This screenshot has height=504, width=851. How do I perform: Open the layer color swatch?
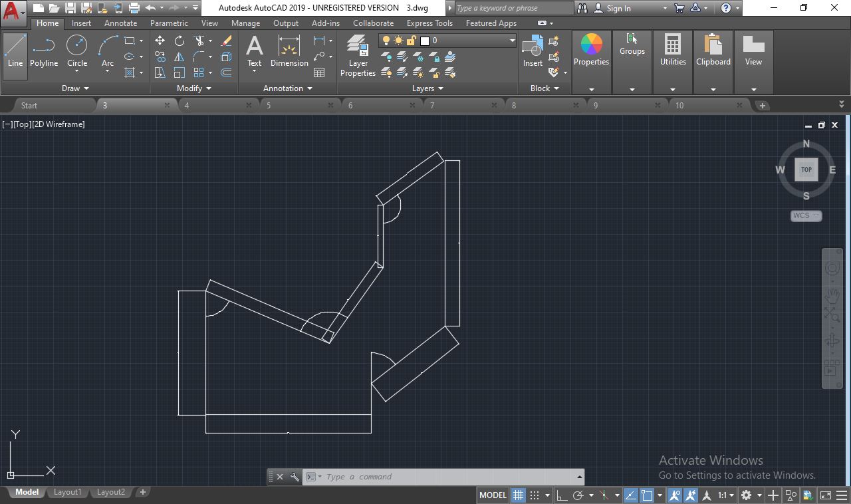424,40
